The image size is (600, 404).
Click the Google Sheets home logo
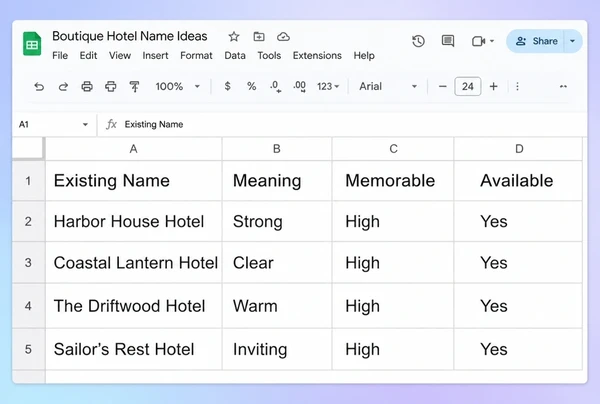tap(32, 44)
